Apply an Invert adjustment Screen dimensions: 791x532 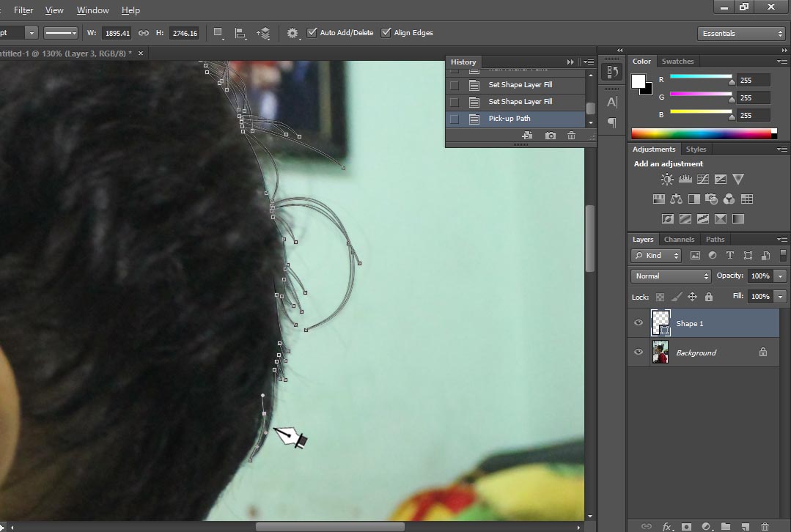point(668,218)
